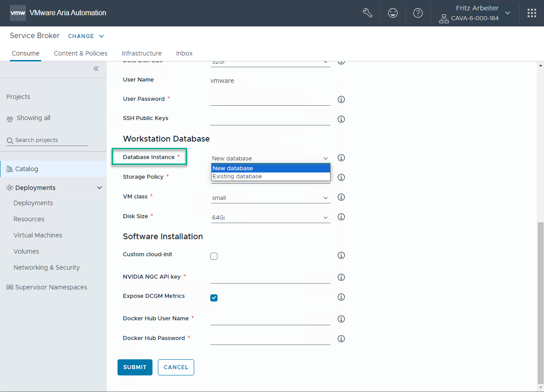Focus the Docker Hub Password field
Screen dimensions: 544x392
point(270,339)
